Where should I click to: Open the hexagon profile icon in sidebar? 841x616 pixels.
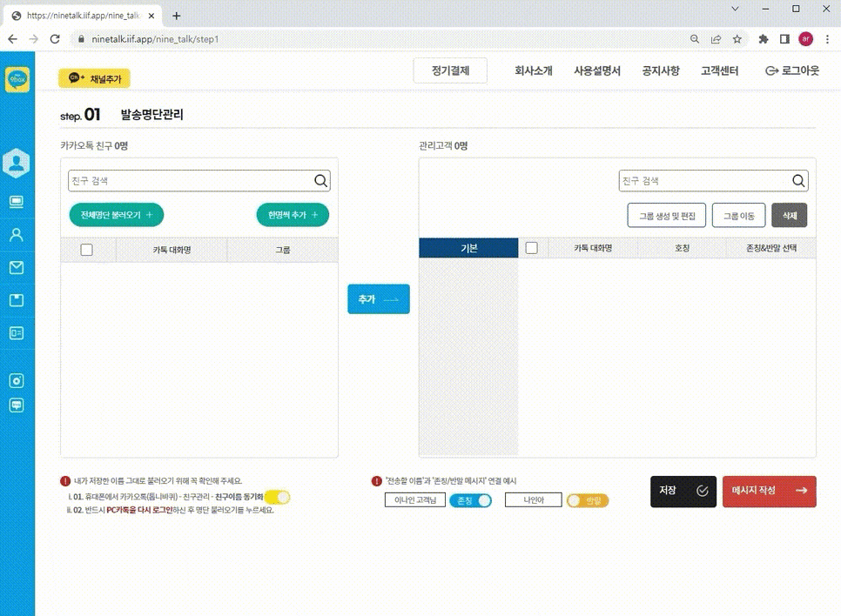pyautogui.click(x=17, y=163)
